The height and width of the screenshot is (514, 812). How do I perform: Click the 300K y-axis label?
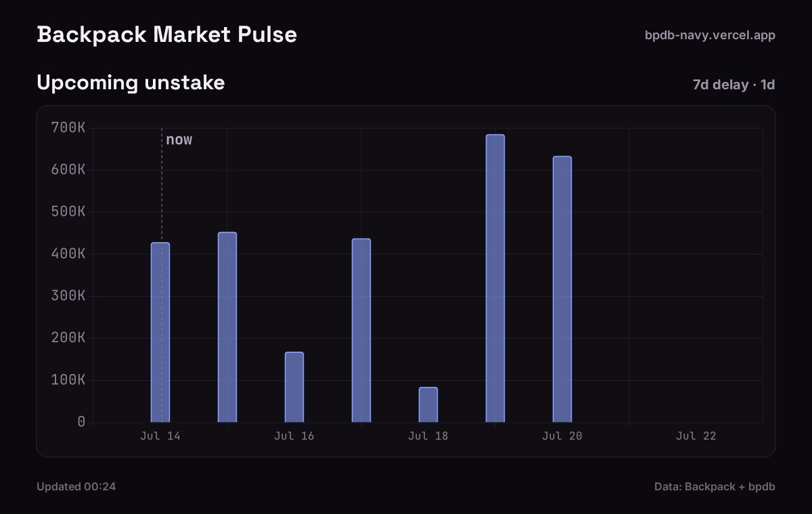68,296
